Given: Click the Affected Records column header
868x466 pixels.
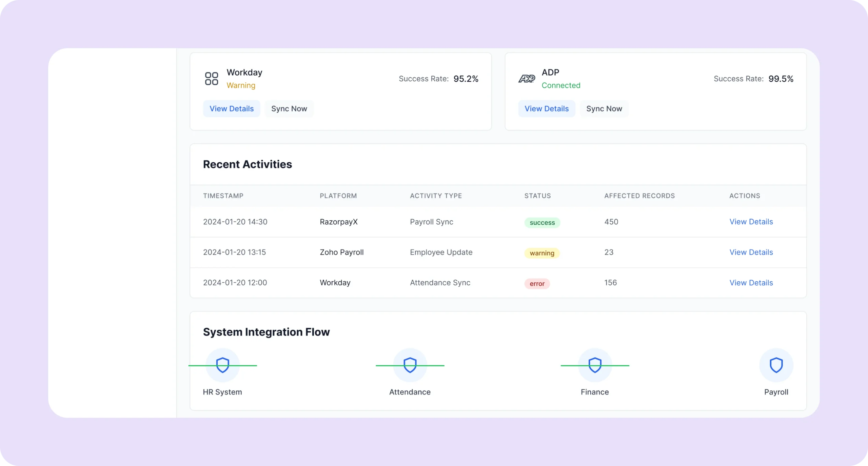Looking at the screenshot, I should [639, 196].
